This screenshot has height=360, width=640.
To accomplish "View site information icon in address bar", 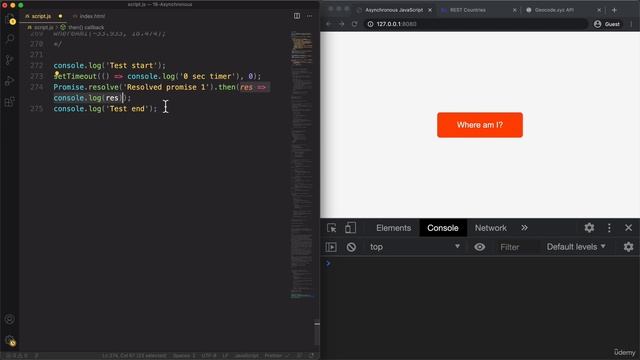I will pyautogui.click(x=370, y=24).
